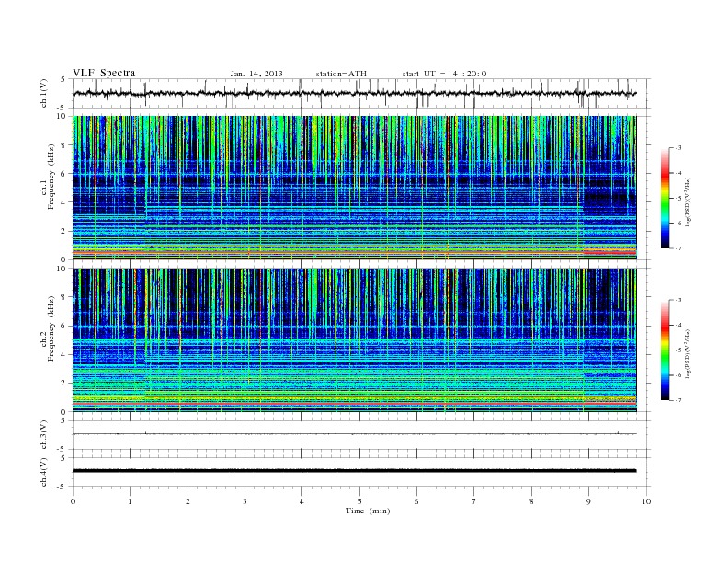Click the ch.1 Frequency (kHz) axis label
Viewport: 728px width, 563px height.
tap(48, 177)
